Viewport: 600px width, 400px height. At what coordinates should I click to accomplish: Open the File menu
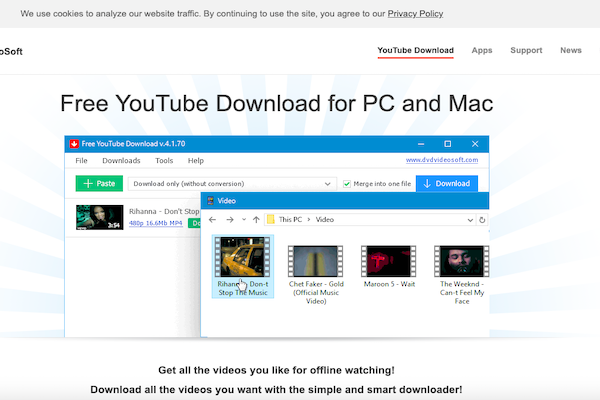point(81,161)
